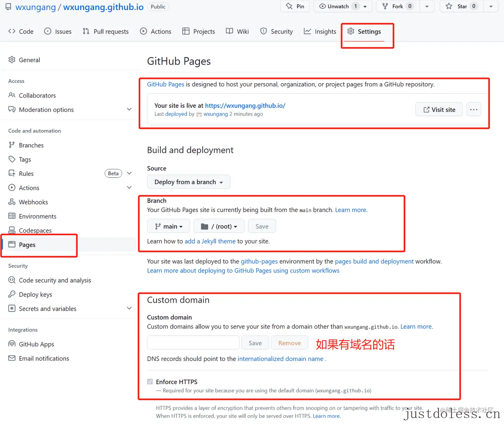
Task: Open internationalized domain name link
Action: 280,359
